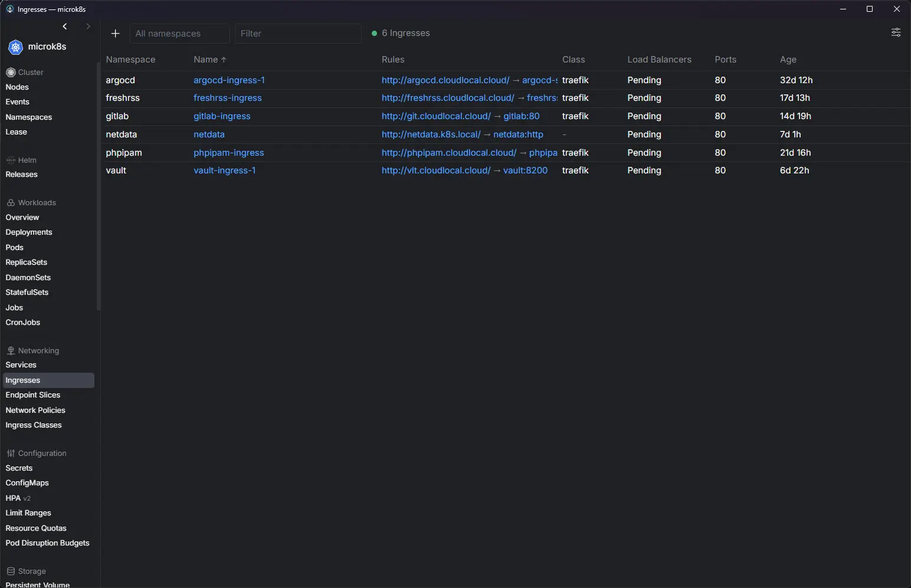
Task: Click the forward navigation arrow
Action: [88, 27]
